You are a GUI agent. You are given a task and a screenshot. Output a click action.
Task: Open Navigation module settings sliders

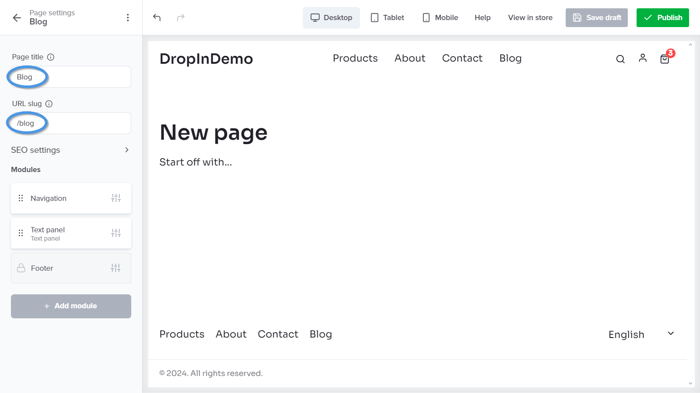coord(116,198)
